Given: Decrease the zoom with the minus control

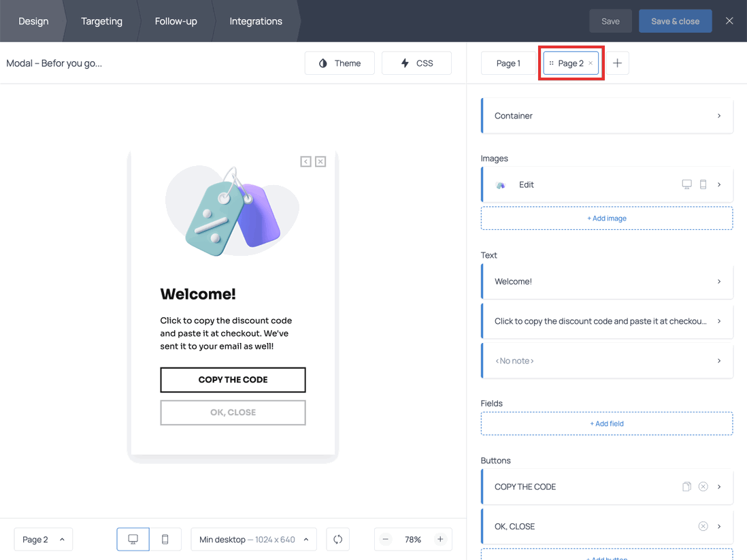Looking at the screenshot, I should [x=385, y=539].
